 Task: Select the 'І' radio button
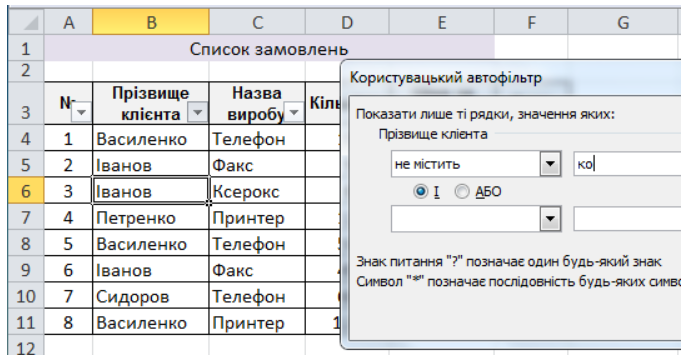click(x=421, y=192)
